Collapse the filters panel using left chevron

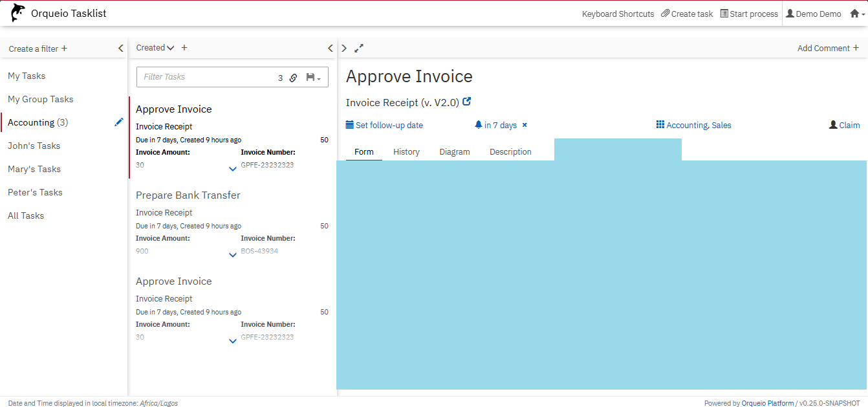pyautogui.click(x=120, y=49)
